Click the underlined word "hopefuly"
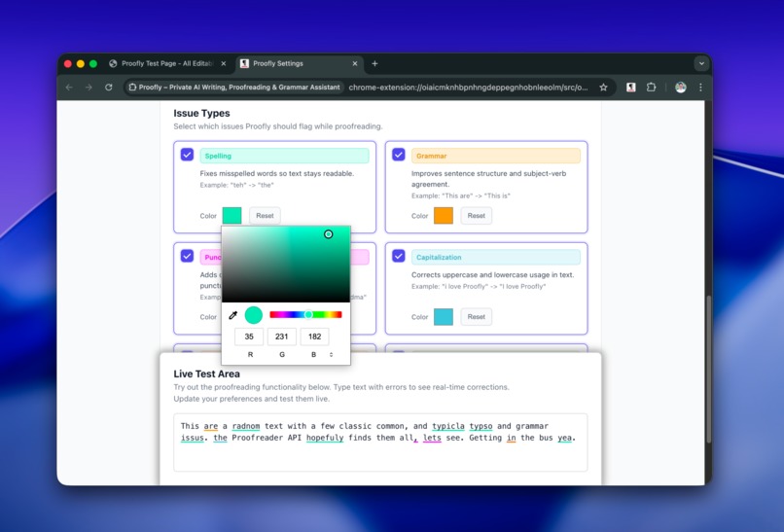Image resolution: width=784 pixels, height=532 pixels. (x=325, y=438)
